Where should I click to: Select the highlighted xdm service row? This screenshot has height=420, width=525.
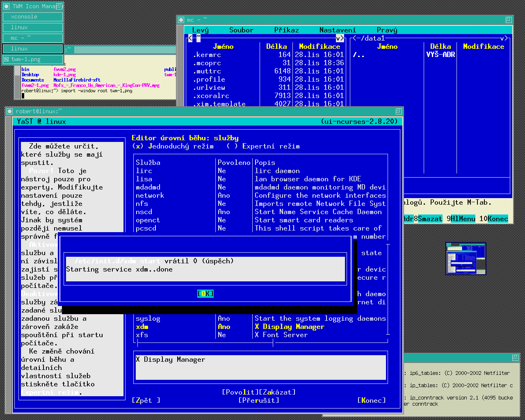261,326
